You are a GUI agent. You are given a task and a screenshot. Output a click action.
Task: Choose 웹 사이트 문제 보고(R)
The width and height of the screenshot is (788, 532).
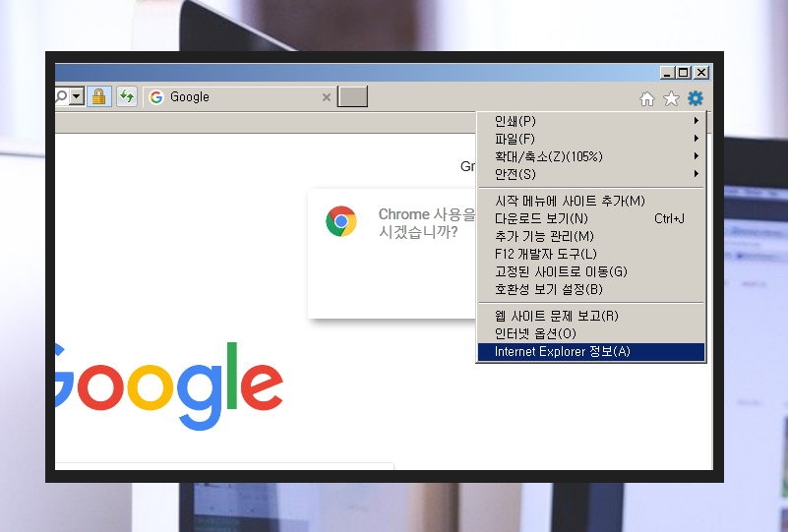[590, 316]
